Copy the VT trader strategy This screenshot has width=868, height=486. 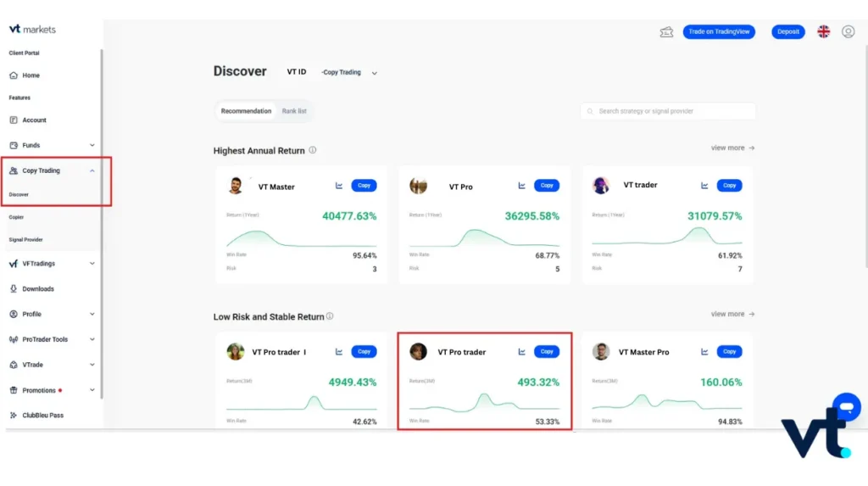click(729, 186)
